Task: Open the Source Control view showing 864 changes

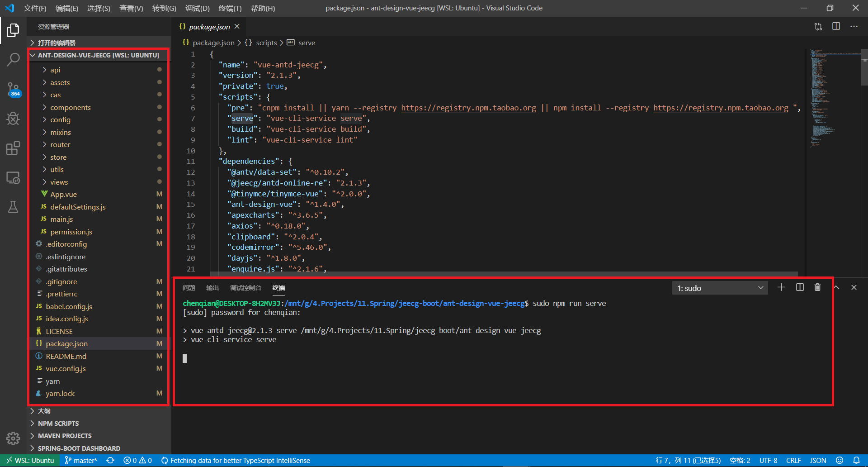Action: [13, 89]
